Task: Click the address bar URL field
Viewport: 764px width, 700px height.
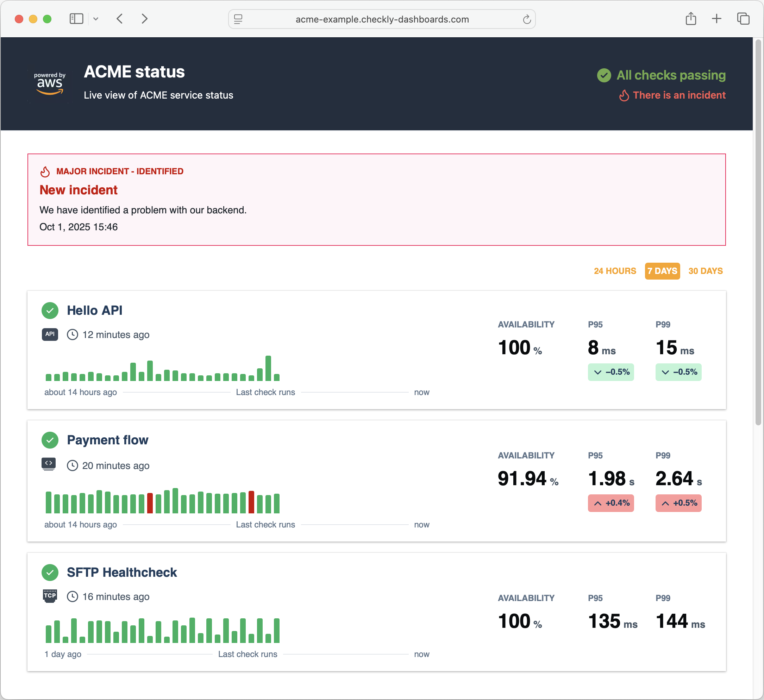Action: [382, 19]
